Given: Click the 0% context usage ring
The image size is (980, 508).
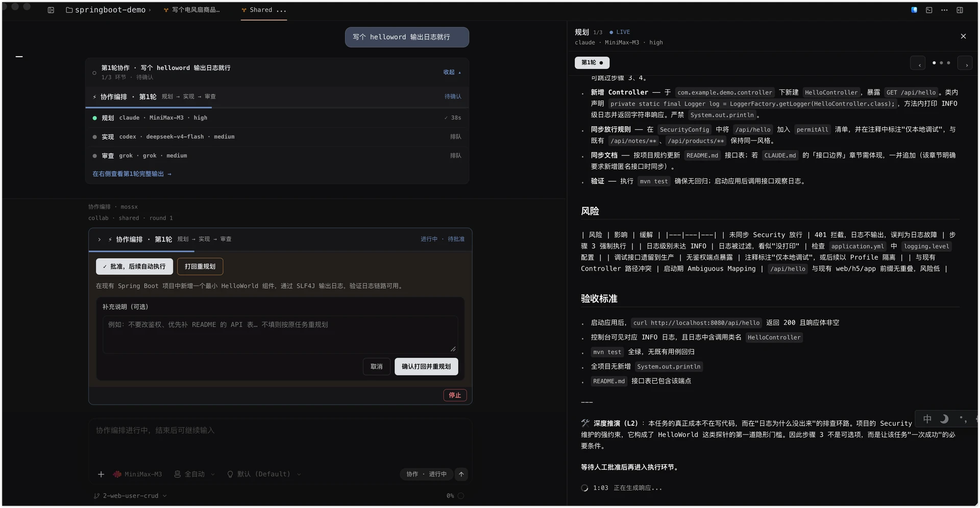Looking at the screenshot, I should point(461,496).
